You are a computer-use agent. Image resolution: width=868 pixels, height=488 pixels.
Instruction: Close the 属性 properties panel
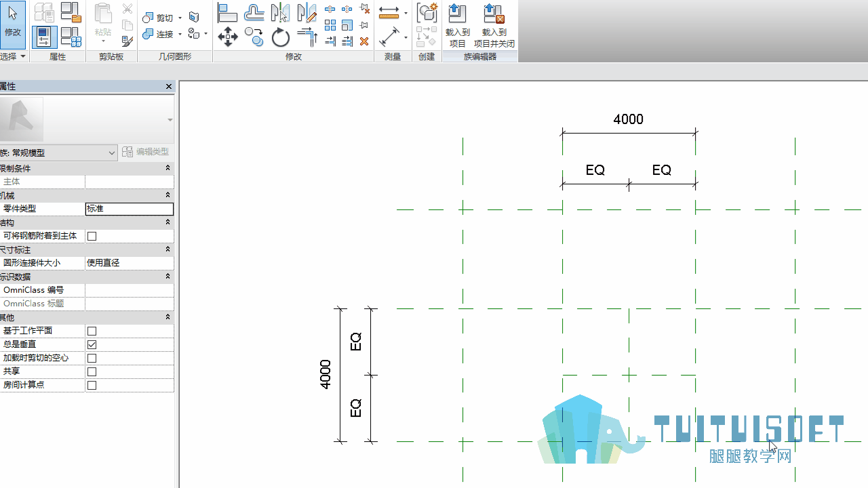tap(169, 86)
